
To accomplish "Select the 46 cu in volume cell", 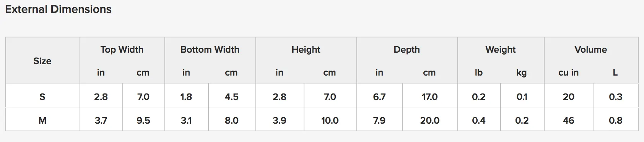I will click(x=569, y=121).
